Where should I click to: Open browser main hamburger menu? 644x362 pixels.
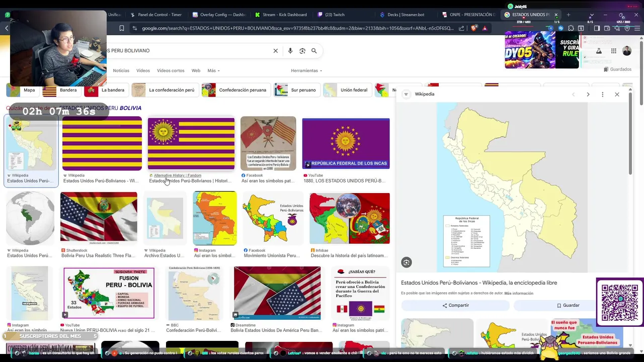pos(637,28)
